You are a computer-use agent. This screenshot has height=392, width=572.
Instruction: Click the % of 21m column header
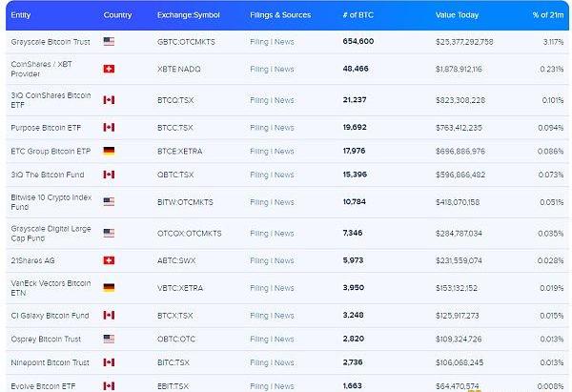(x=549, y=15)
